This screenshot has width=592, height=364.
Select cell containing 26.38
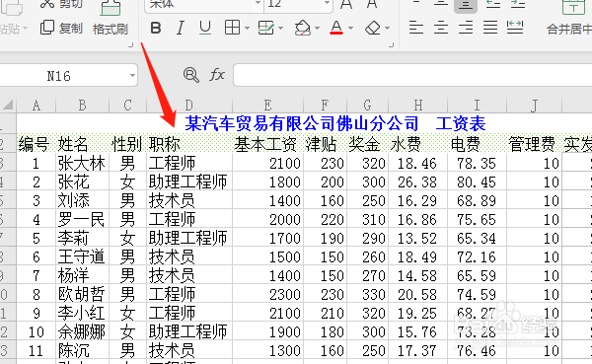[418, 182]
